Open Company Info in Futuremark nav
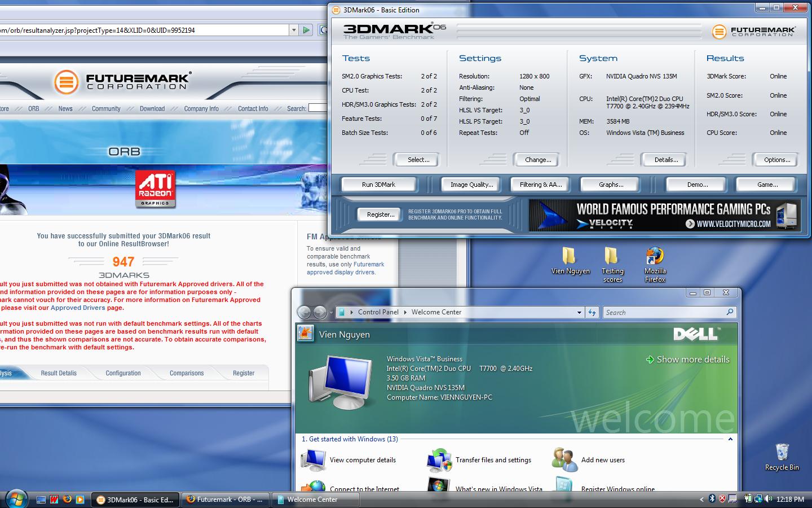This screenshot has width=812, height=508. [201, 108]
